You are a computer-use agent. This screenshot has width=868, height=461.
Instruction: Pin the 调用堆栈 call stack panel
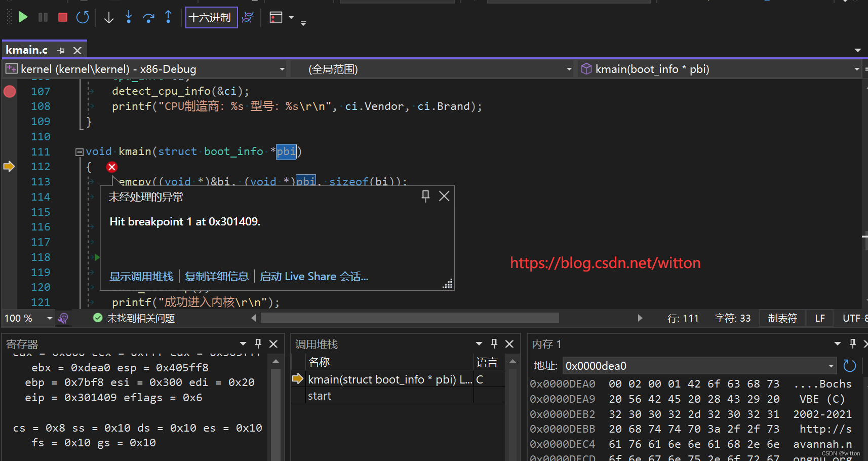(494, 343)
